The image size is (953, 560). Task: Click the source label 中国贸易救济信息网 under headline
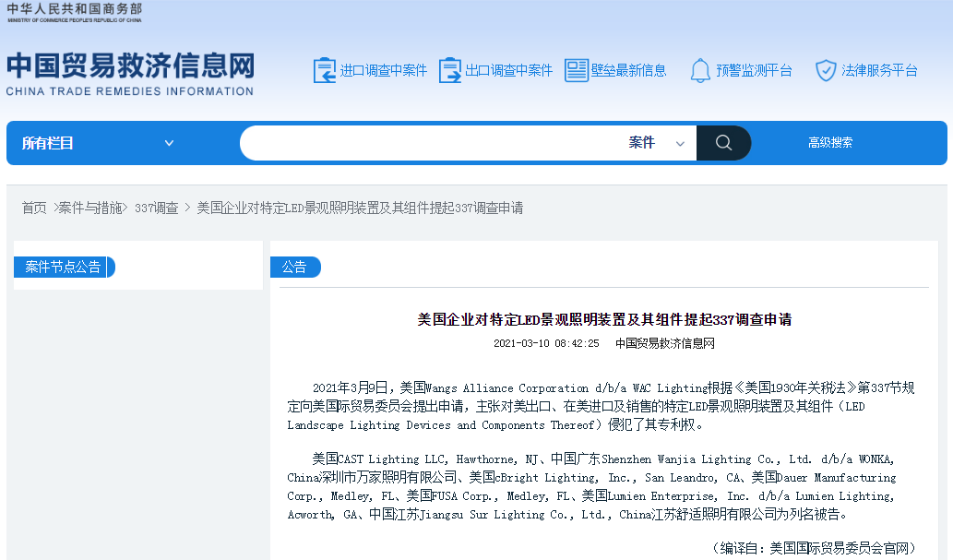pyautogui.click(x=665, y=343)
